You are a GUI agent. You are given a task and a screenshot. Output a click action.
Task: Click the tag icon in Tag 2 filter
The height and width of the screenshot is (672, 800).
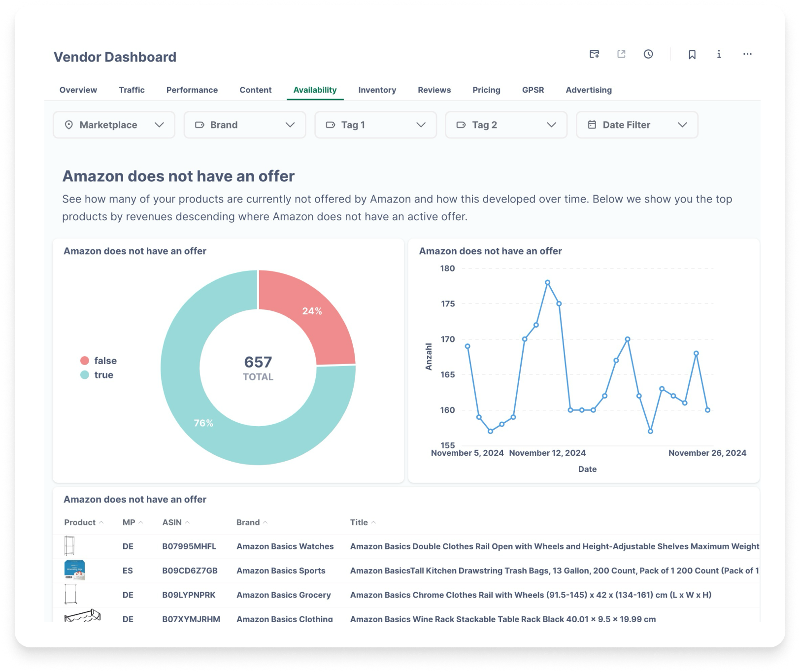[461, 125]
